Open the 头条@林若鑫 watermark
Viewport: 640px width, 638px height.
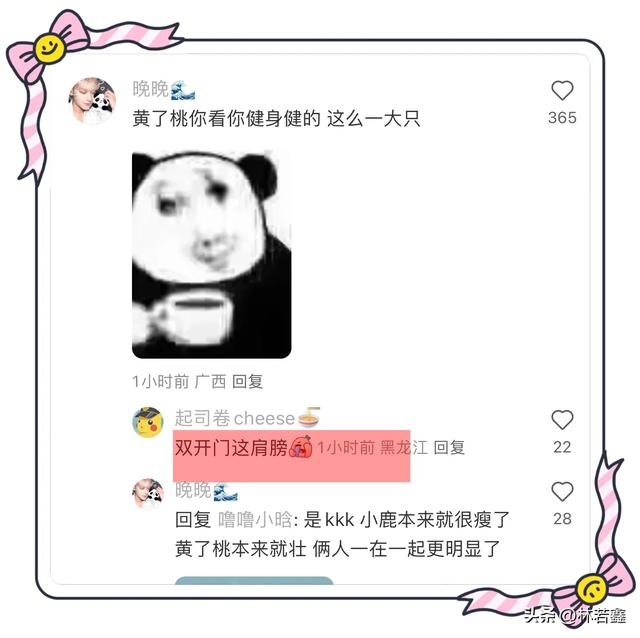pos(575,614)
